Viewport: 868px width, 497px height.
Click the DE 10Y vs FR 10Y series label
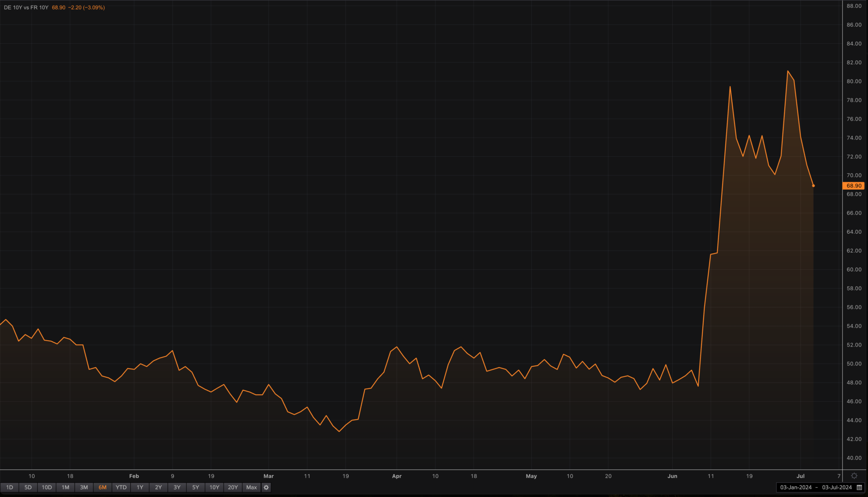26,7
